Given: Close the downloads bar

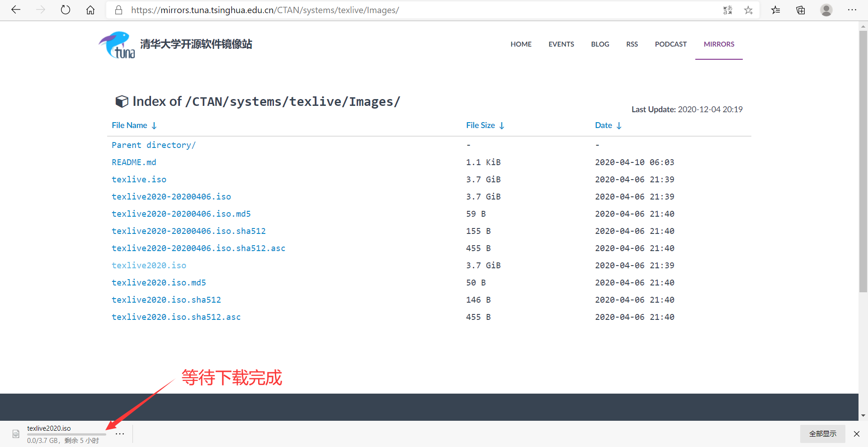Looking at the screenshot, I should point(857,434).
